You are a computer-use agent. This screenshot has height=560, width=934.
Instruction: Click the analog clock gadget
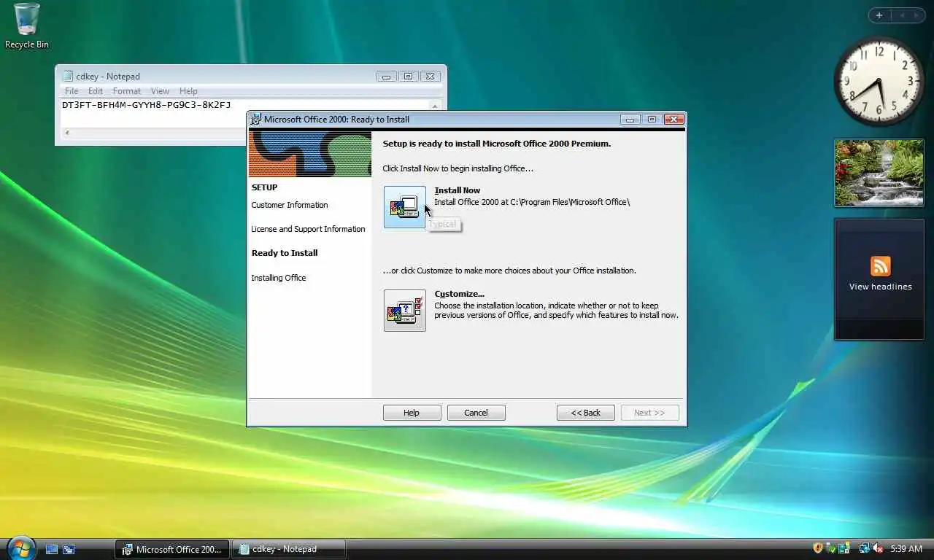pos(879,82)
